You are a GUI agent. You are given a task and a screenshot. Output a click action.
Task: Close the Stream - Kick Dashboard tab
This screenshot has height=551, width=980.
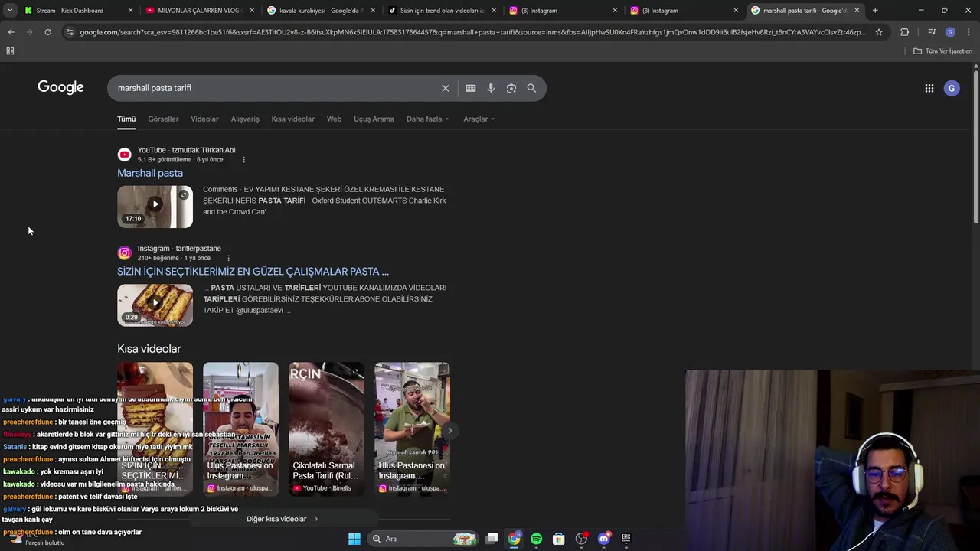[130, 11]
